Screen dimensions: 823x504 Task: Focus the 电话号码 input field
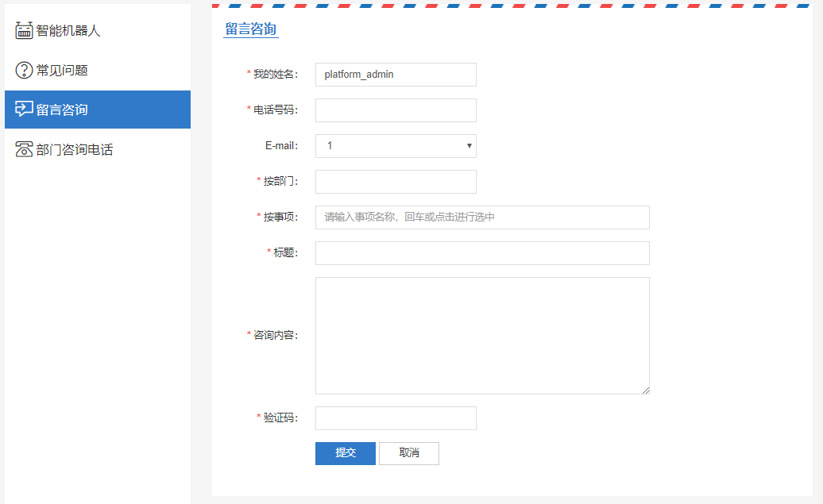point(396,110)
